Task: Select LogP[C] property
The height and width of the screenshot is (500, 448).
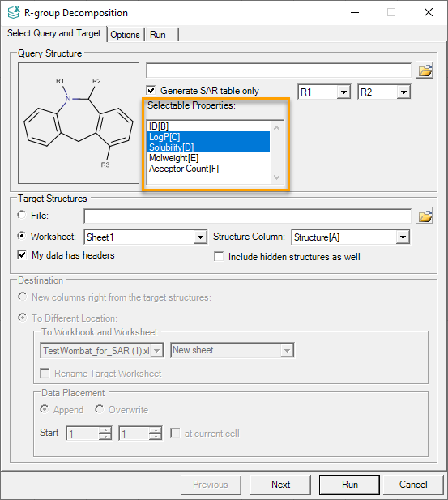Action: point(209,137)
